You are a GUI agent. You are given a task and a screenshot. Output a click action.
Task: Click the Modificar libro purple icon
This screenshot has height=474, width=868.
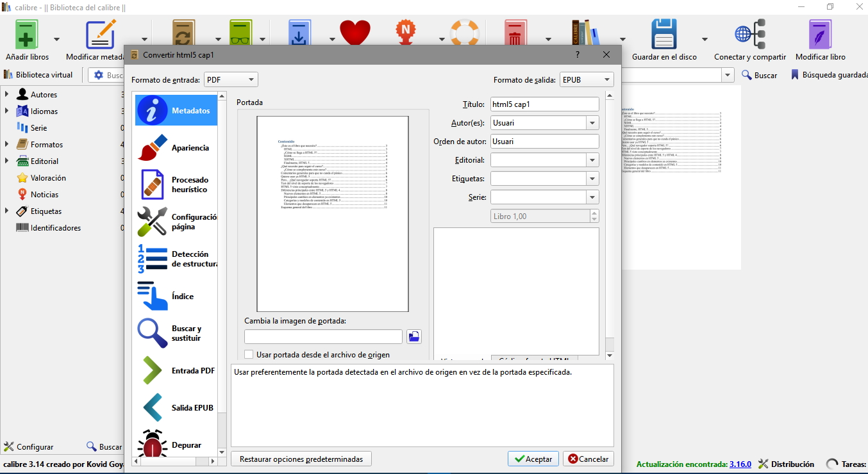(x=821, y=34)
